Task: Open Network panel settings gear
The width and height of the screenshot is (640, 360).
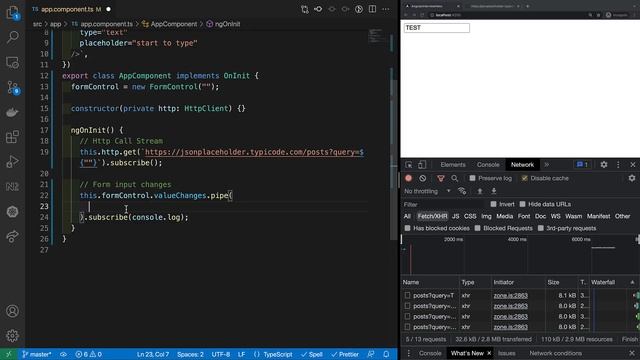Action: point(632,178)
